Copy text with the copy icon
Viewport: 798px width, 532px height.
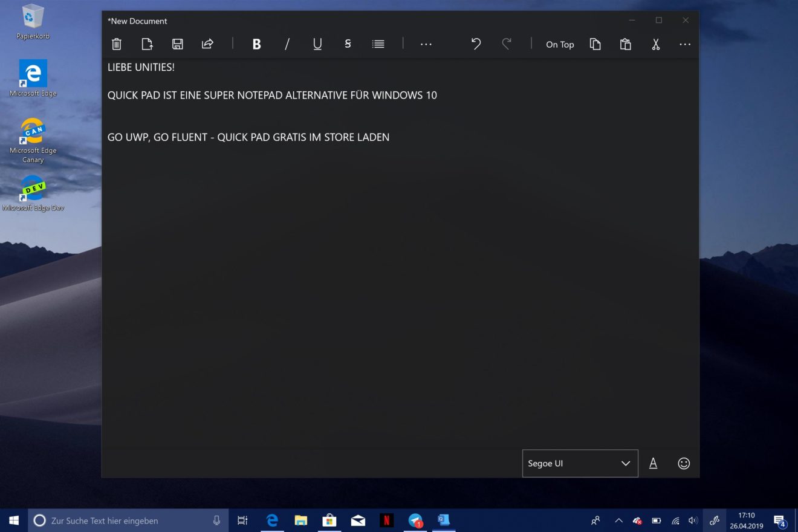point(595,44)
